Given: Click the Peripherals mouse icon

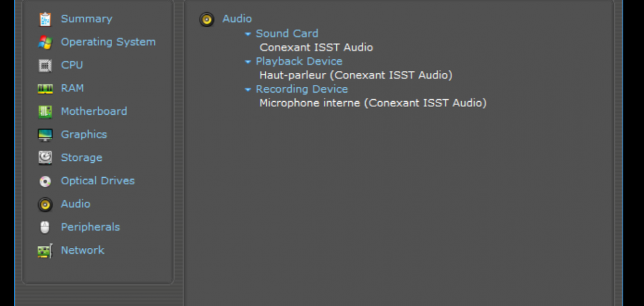Looking at the screenshot, I should [x=45, y=227].
